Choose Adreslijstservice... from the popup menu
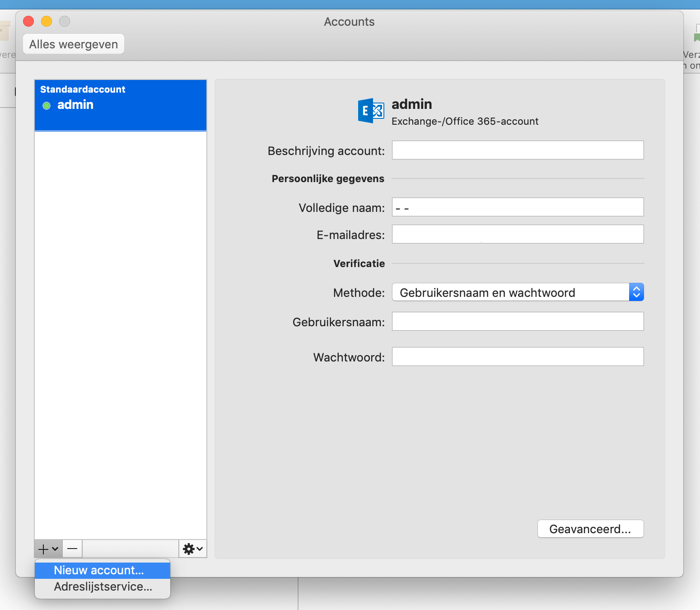This screenshot has width=700, height=610. (103, 587)
